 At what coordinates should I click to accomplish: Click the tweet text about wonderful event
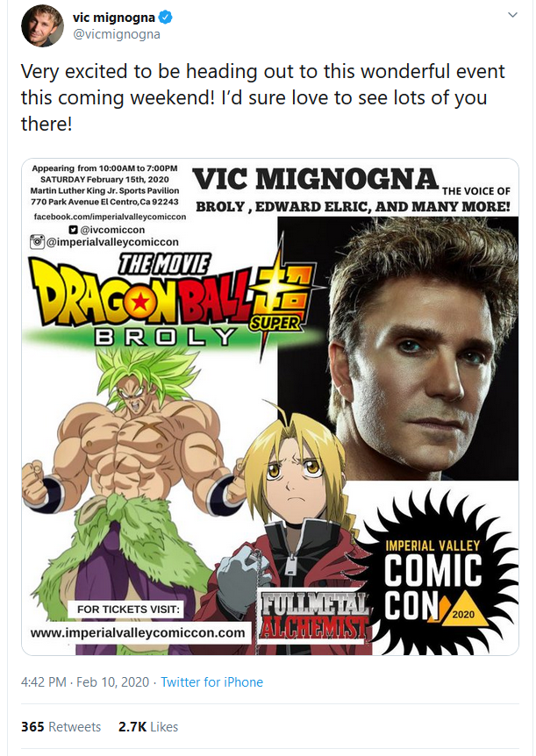coord(262,97)
